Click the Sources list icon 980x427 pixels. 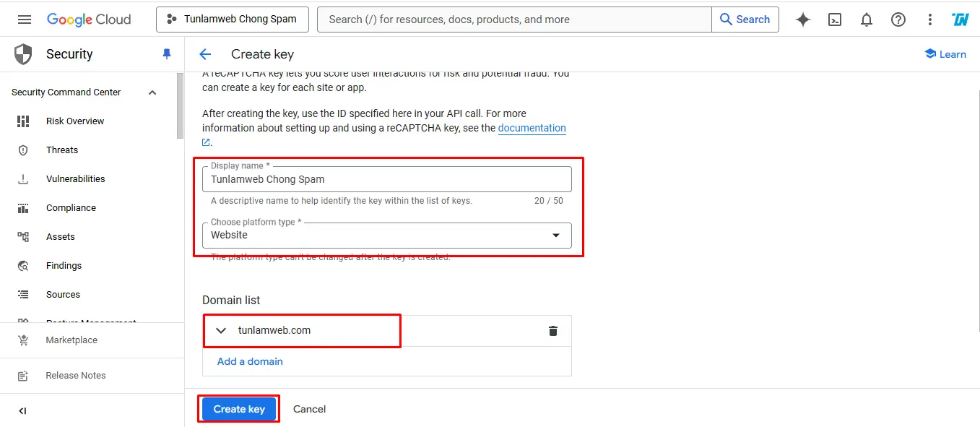click(23, 295)
